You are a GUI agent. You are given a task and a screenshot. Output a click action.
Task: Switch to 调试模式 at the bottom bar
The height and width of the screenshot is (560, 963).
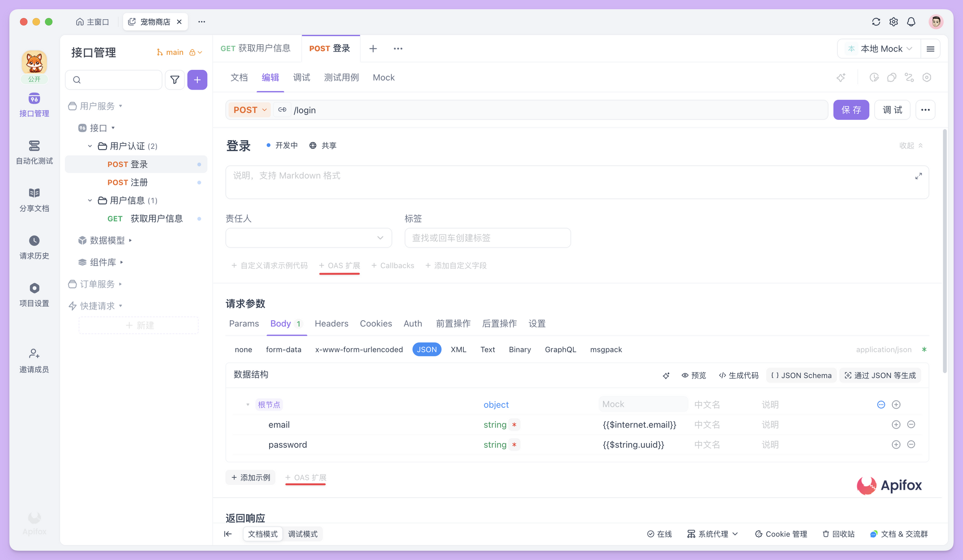pyautogui.click(x=303, y=534)
